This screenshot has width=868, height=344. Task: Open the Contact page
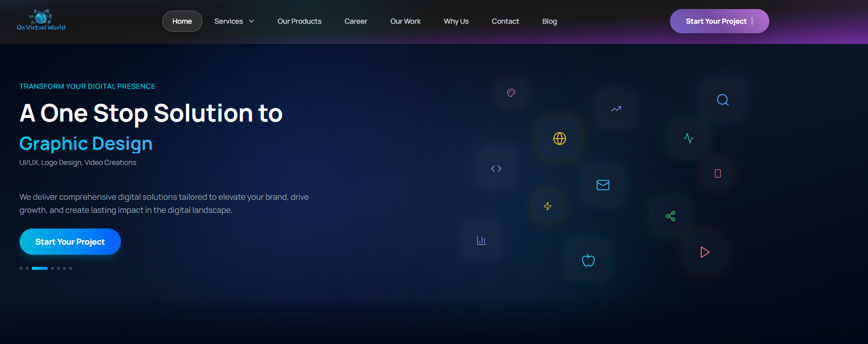(x=505, y=21)
